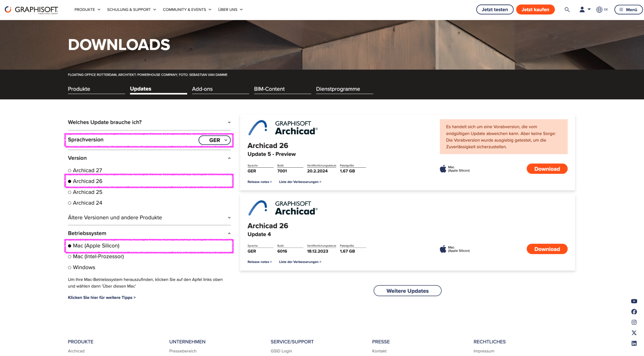
Task: Expand Welches Update brauche ich section
Action: pyautogui.click(x=149, y=122)
